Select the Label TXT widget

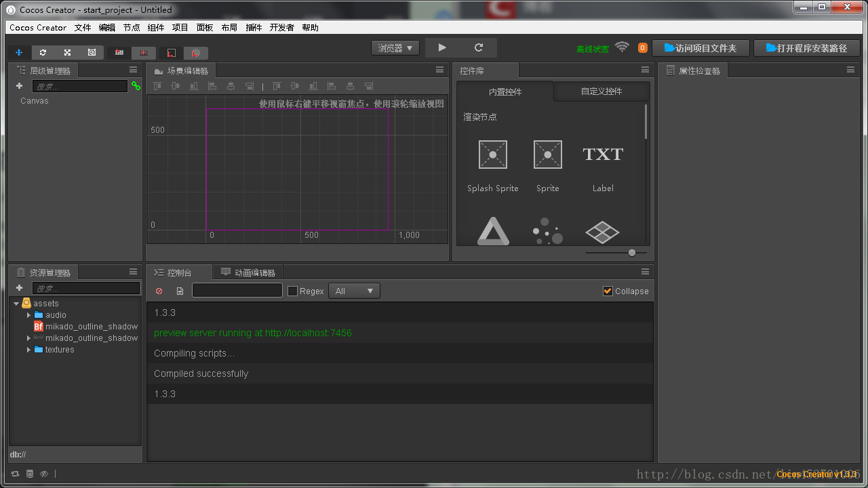[603, 166]
